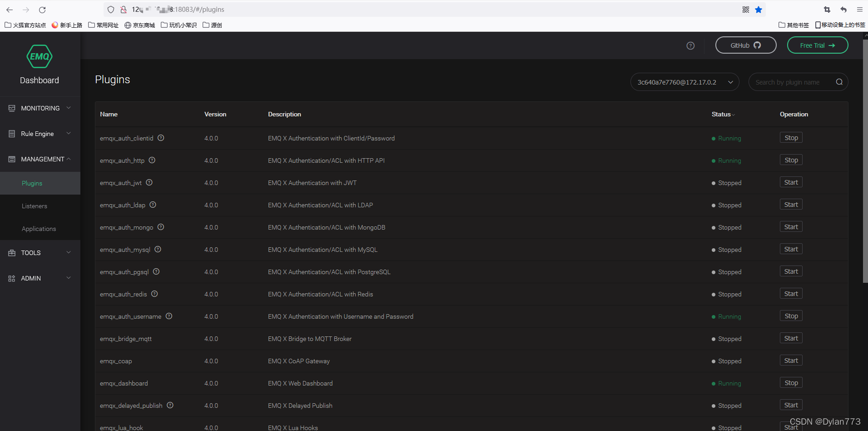The image size is (868, 431).
Task: Open 常用网址 bookmark folder
Action: coord(103,25)
